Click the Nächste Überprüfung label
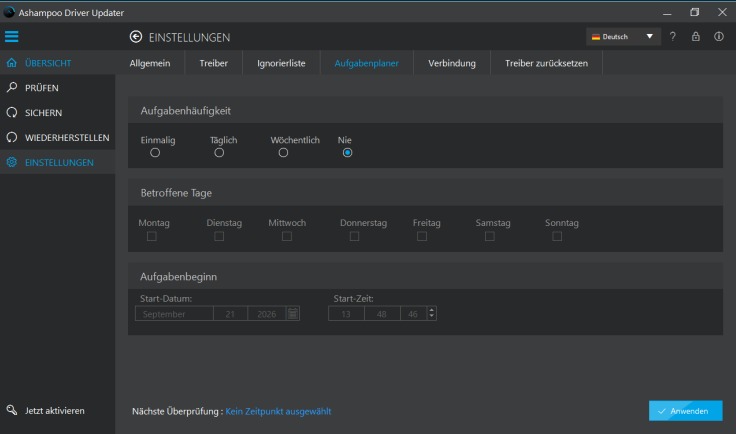Image resolution: width=736 pixels, height=434 pixels. coord(177,411)
